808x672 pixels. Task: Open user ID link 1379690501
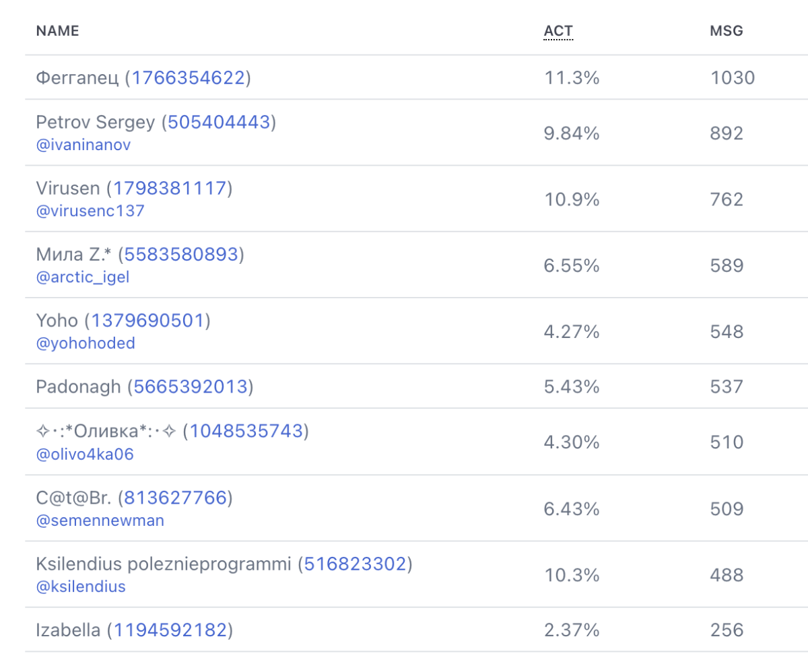tap(147, 321)
